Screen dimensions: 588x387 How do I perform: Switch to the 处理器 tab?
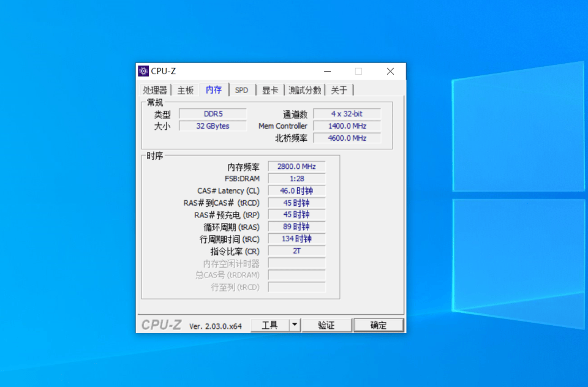(x=156, y=89)
